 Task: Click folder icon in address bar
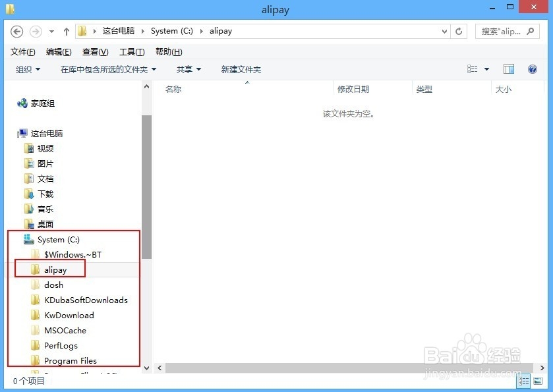click(82, 31)
